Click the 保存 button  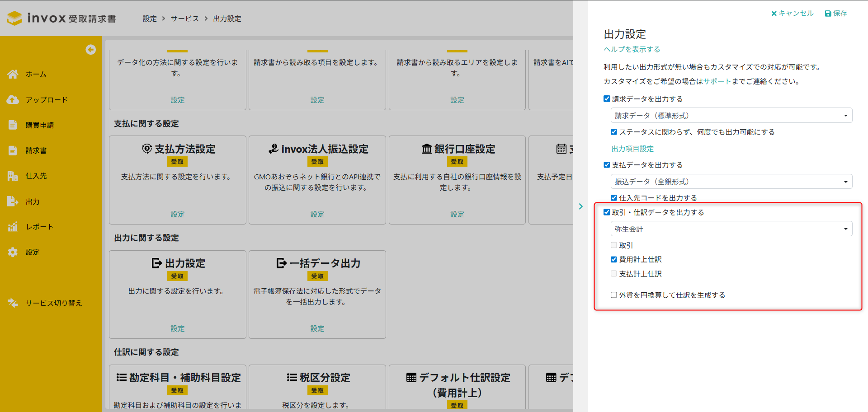point(836,14)
